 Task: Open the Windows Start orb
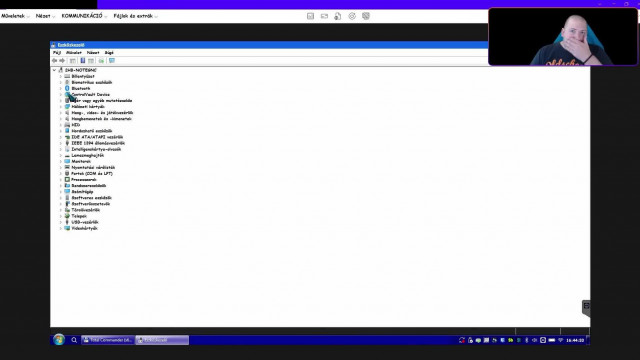click(59, 340)
